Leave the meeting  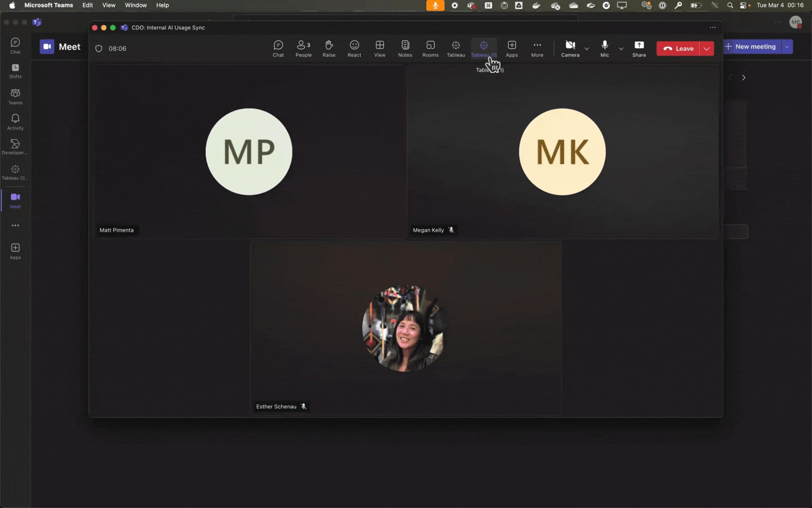[x=678, y=48]
